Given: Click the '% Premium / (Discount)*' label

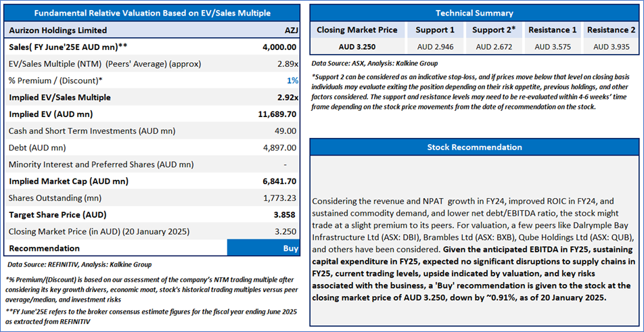Looking at the screenshot, I should click(x=55, y=81).
